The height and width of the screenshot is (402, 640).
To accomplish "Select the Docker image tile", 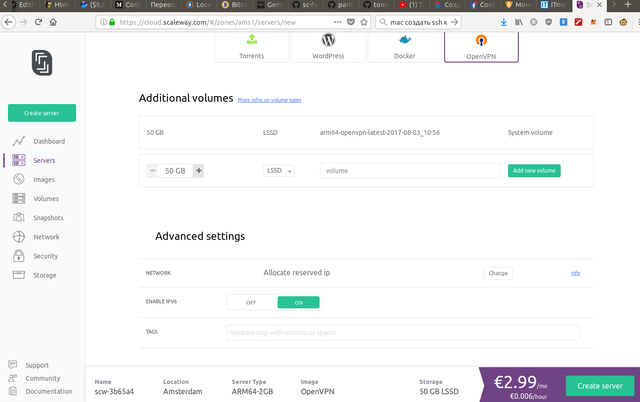I will pyautogui.click(x=404, y=47).
